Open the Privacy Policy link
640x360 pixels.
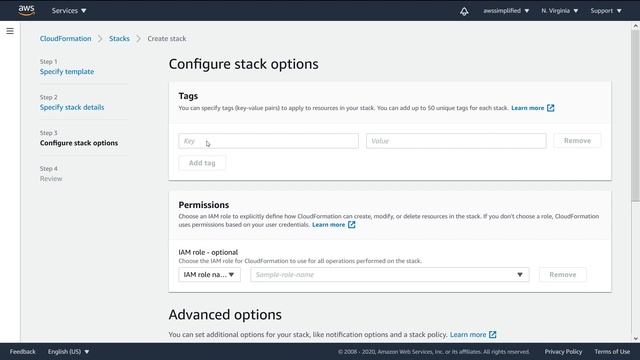point(563,351)
